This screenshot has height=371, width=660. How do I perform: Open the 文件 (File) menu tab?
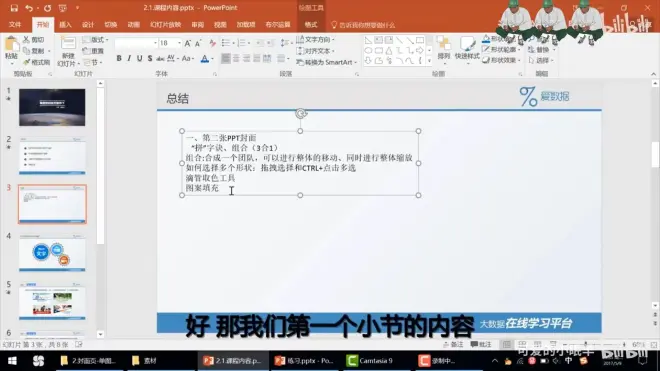click(x=15, y=25)
